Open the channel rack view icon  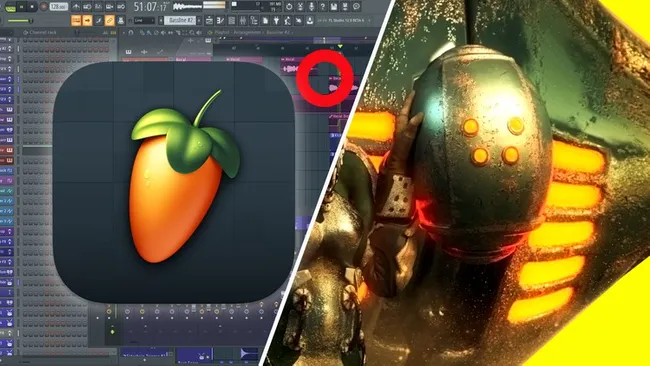click(x=232, y=20)
